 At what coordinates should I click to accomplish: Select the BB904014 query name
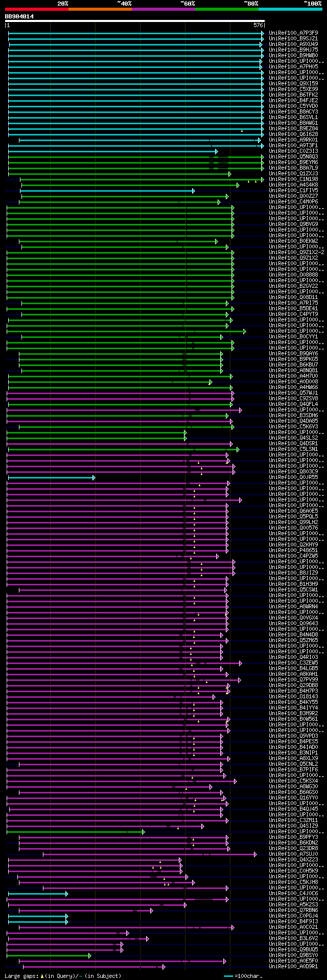pos(19,16)
